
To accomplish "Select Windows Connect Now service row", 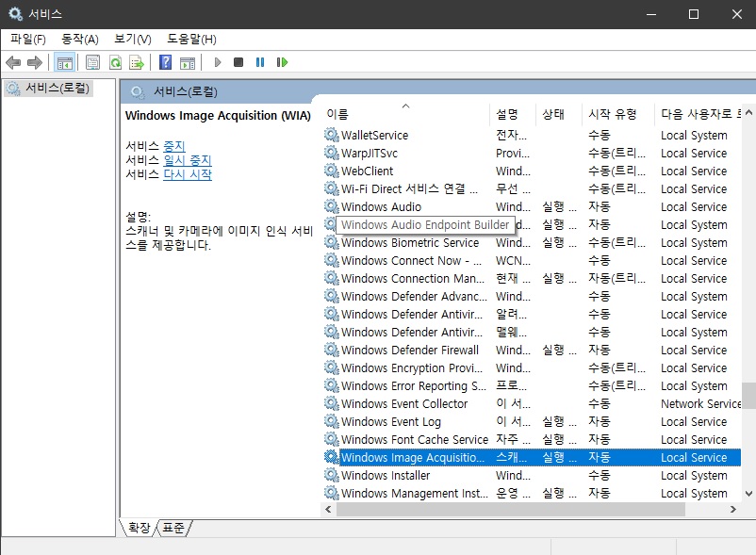I will [x=533, y=260].
